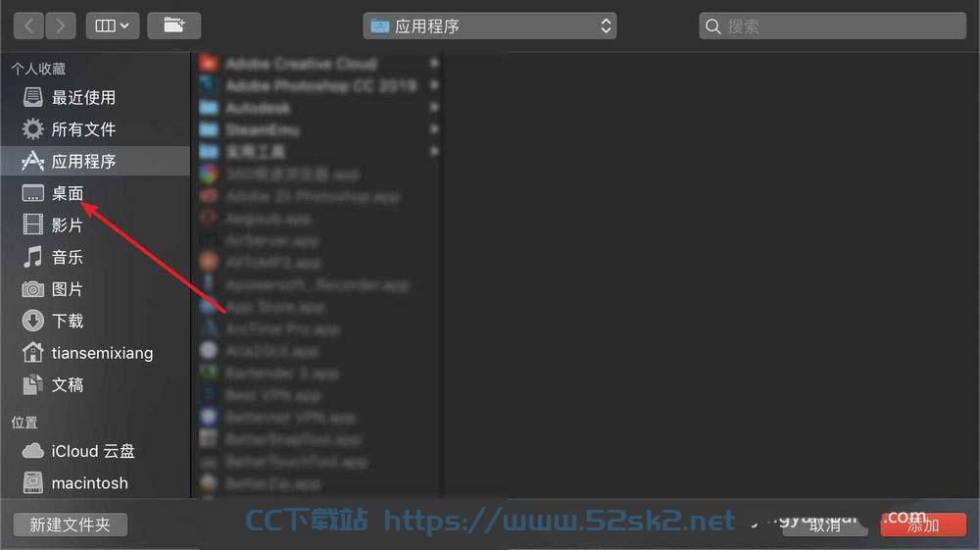
Task: Select 最近使用 in the sidebar
Action: (x=95, y=97)
